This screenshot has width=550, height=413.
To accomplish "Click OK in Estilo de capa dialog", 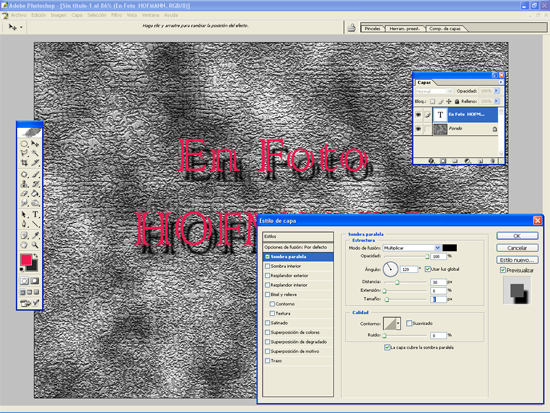I will click(x=517, y=236).
